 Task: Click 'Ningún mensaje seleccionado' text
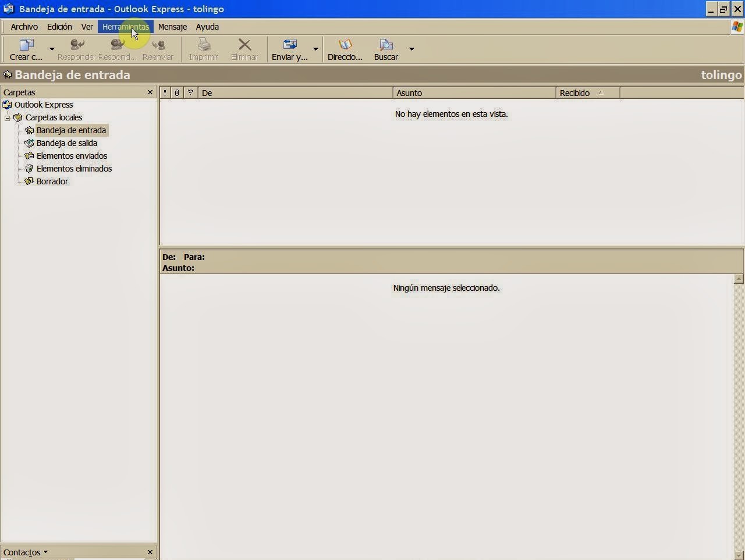tap(446, 288)
